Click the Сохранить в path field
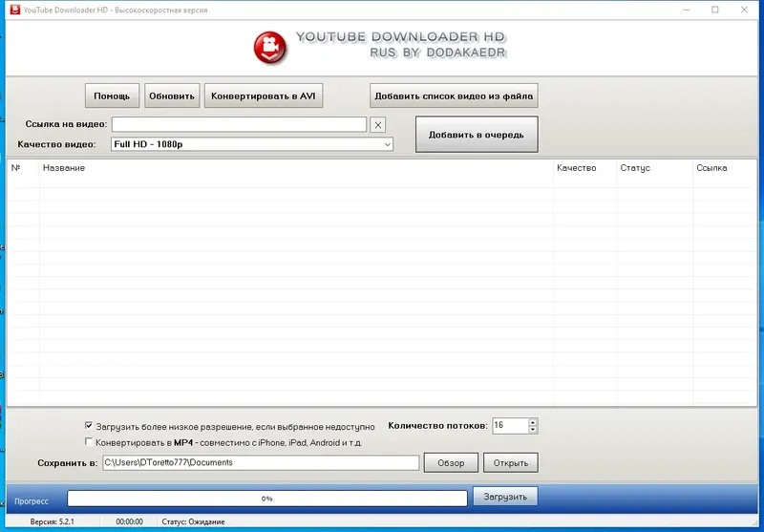Viewport: 764px width, 532px height. tap(261, 463)
